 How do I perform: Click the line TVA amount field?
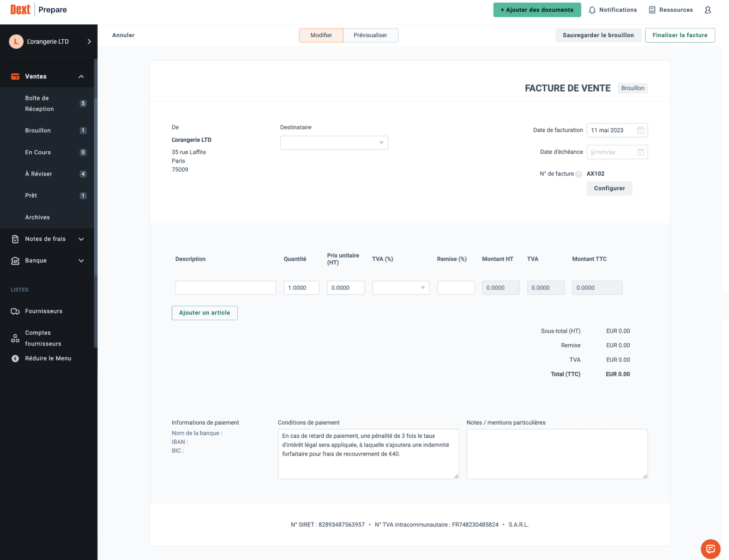[x=546, y=288]
